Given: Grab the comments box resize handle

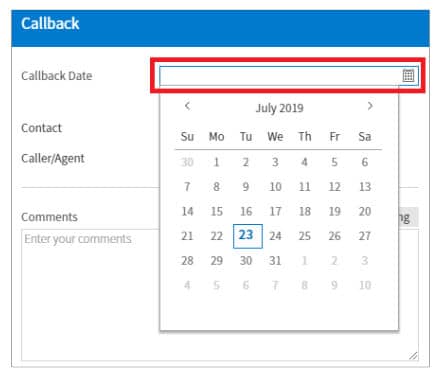Looking at the screenshot, I should (413, 356).
